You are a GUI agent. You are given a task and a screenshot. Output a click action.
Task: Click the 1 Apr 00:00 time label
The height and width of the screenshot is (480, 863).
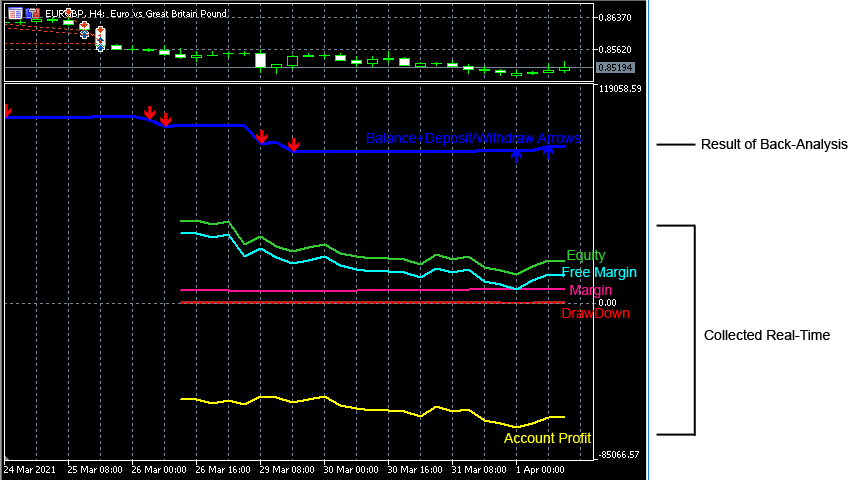540,470
